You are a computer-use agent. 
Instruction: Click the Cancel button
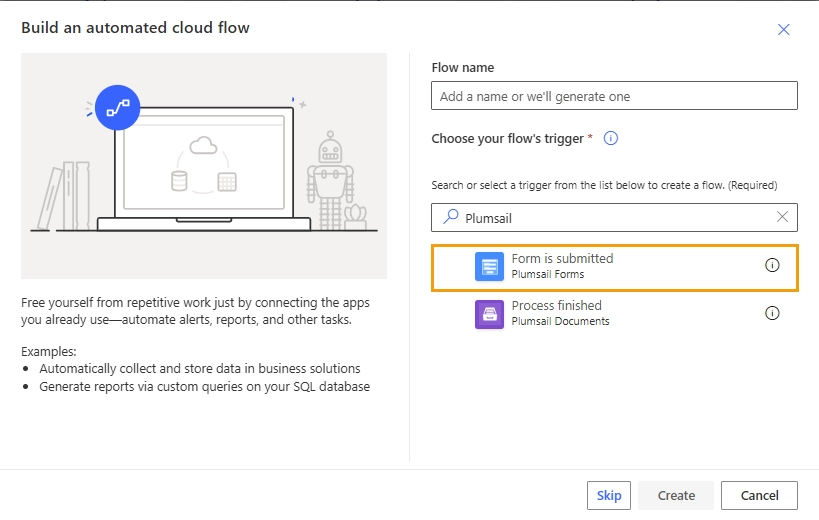coord(759,495)
